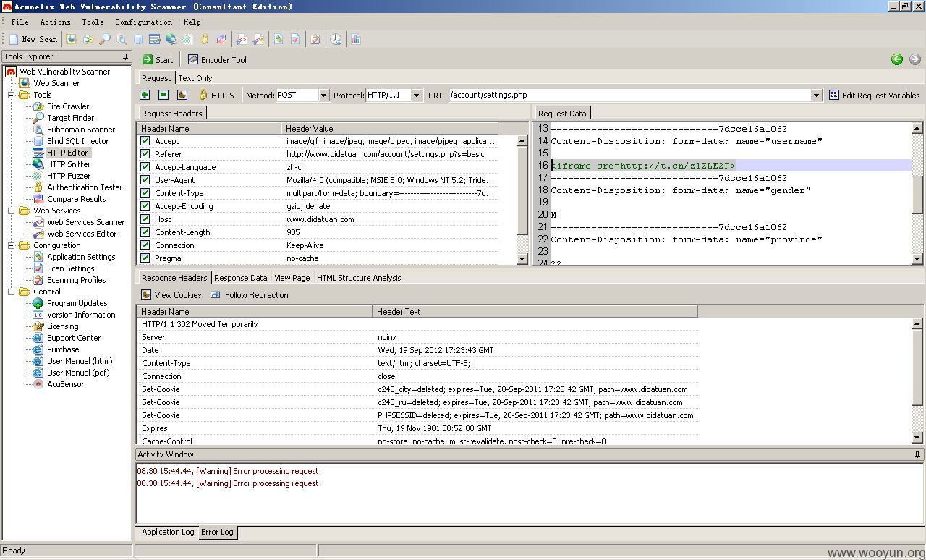Click the Start button
Screen dimensions: 926x560
coord(158,59)
